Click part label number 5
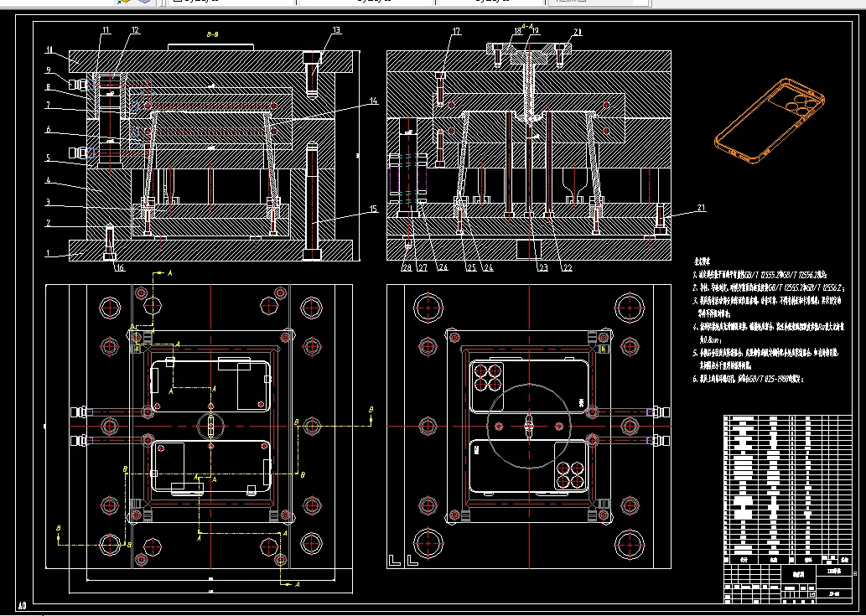 (x=49, y=158)
